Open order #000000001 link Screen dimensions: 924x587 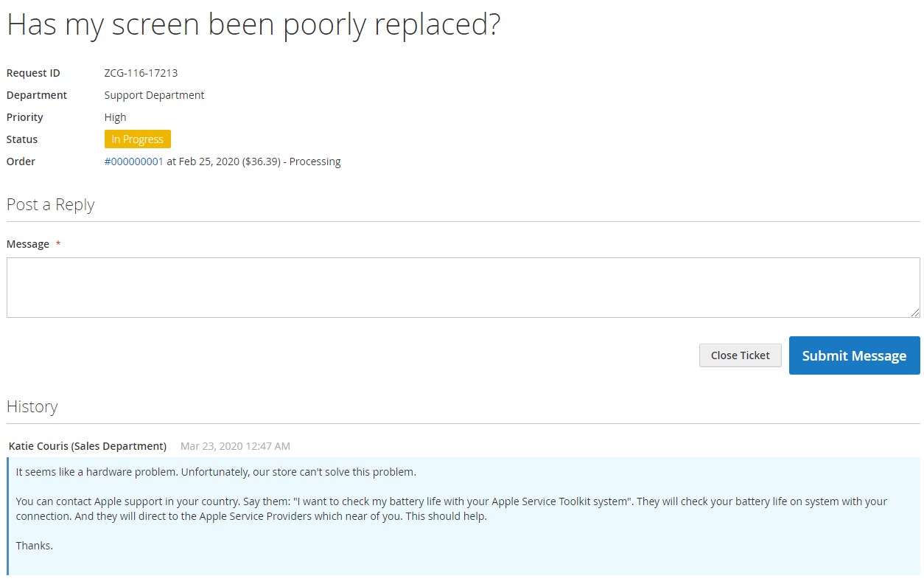[x=134, y=161]
